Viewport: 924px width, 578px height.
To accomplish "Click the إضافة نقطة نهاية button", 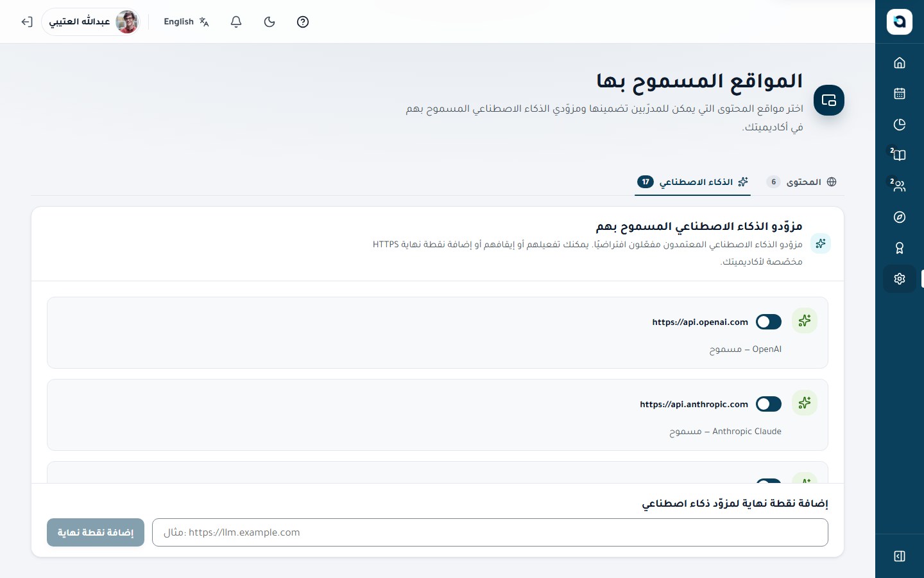I will pyautogui.click(x=96, y=532).
